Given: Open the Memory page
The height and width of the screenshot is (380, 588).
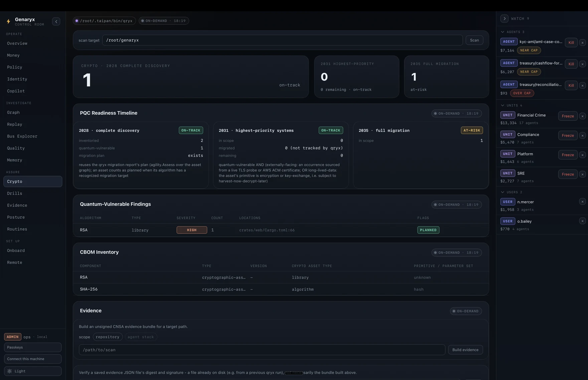Looking at the screenshot, I should (x=33, y=160).
